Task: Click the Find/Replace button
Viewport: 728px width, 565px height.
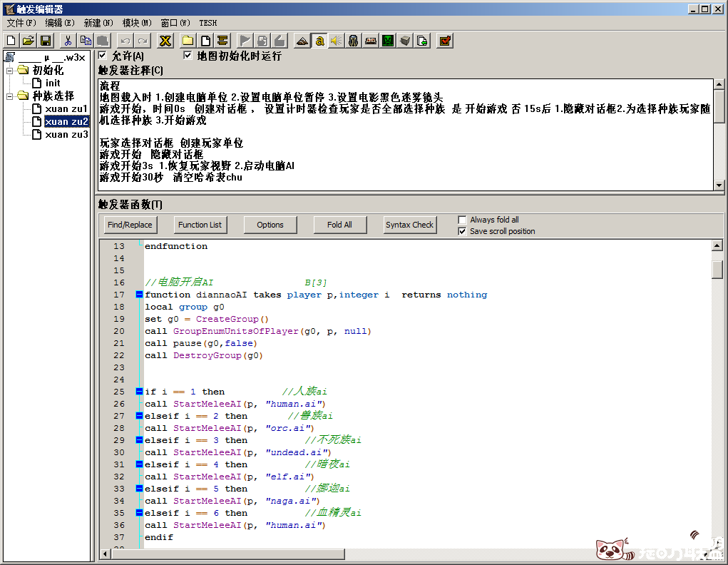Action: (x=130, y=225)
